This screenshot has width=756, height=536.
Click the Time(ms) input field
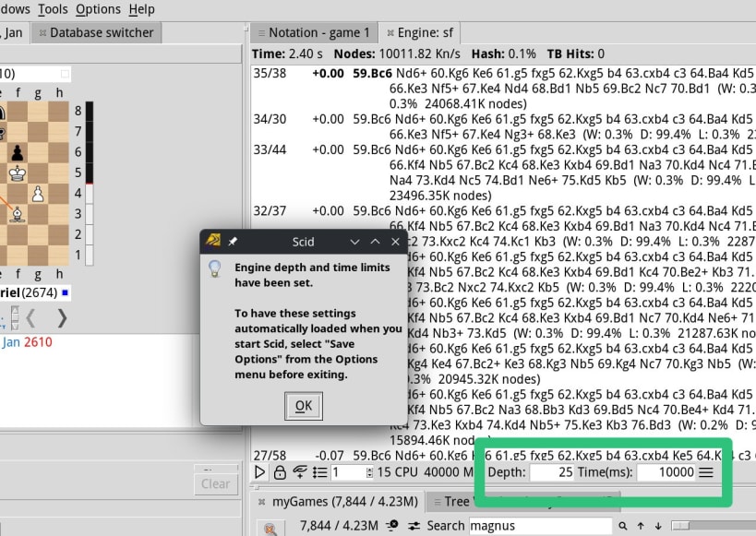pos(666,472)
